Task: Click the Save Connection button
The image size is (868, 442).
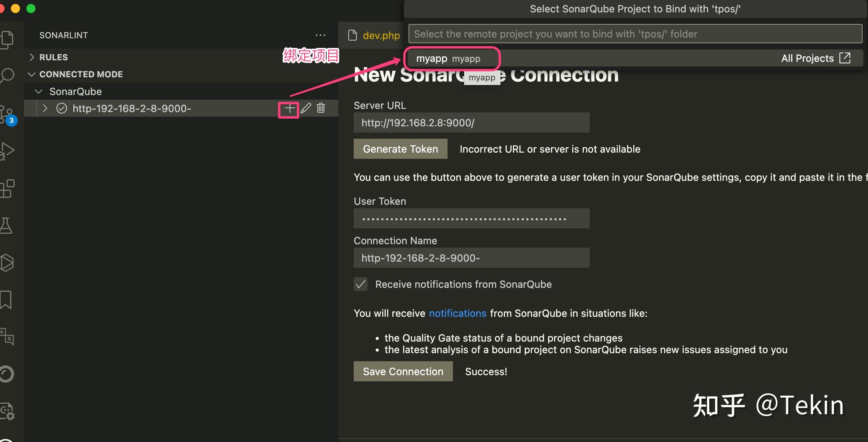Action: coord(403,371)
